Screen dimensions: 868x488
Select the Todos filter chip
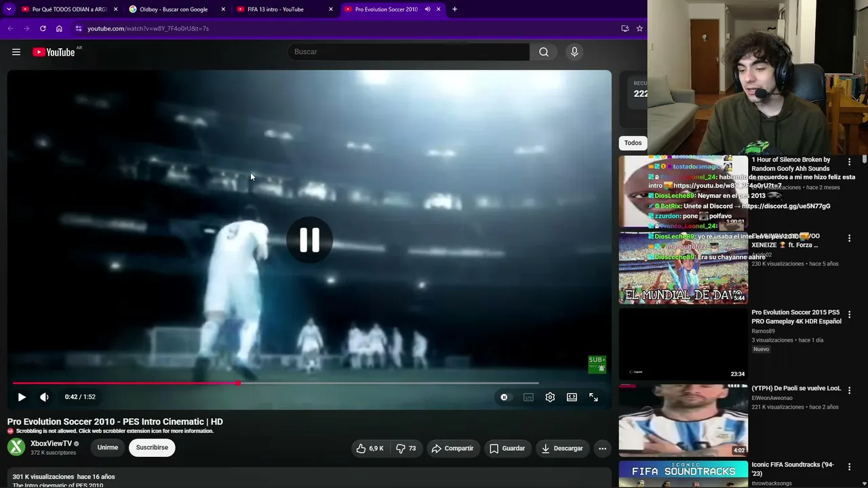(633, 143)
